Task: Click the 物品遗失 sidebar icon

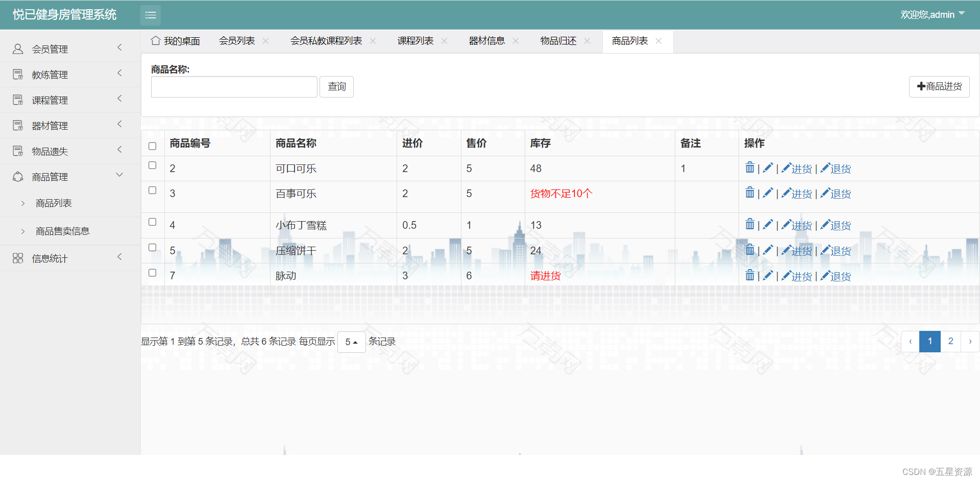Action: coord(18,151)
